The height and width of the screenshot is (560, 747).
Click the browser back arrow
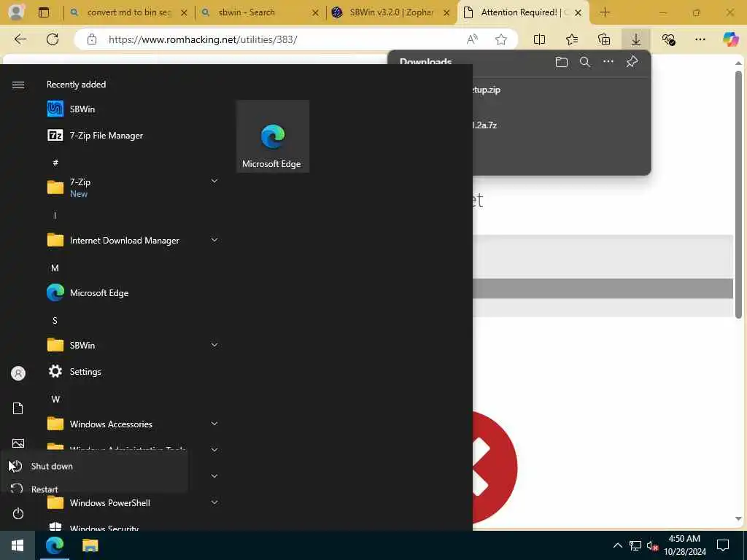20,39
